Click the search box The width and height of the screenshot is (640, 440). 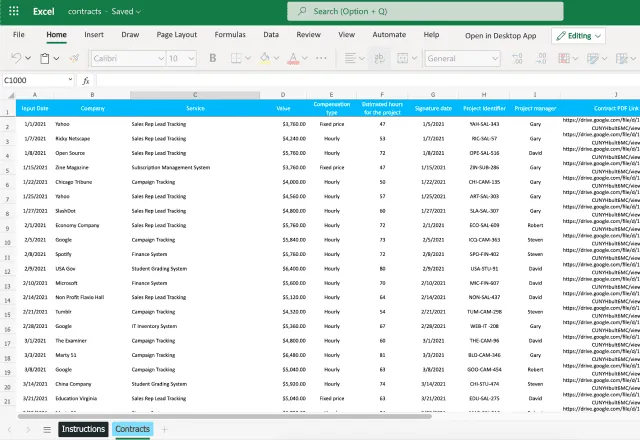coord(425,11)
